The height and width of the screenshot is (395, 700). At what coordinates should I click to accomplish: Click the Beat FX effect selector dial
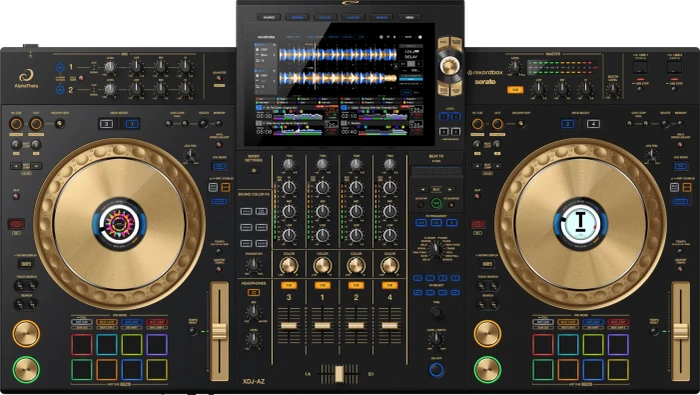[x=436, y=250]
